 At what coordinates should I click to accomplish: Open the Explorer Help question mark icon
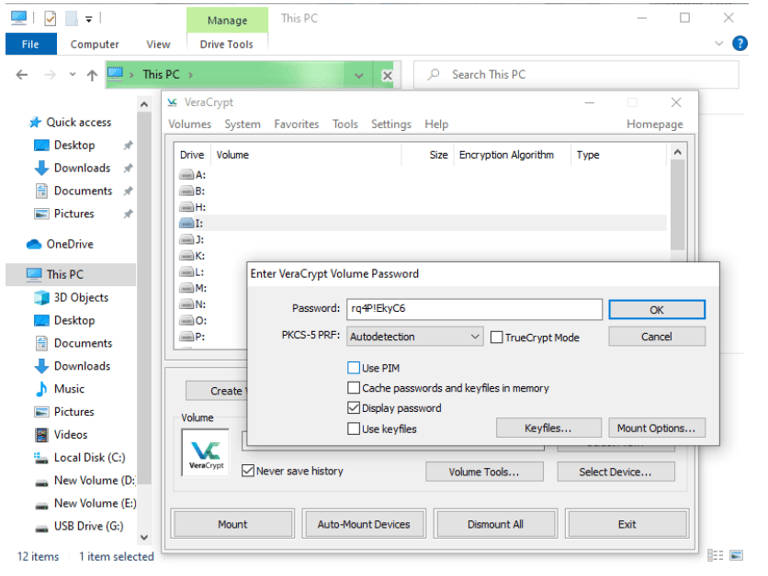pyautogui.click(x=740, y=44)
